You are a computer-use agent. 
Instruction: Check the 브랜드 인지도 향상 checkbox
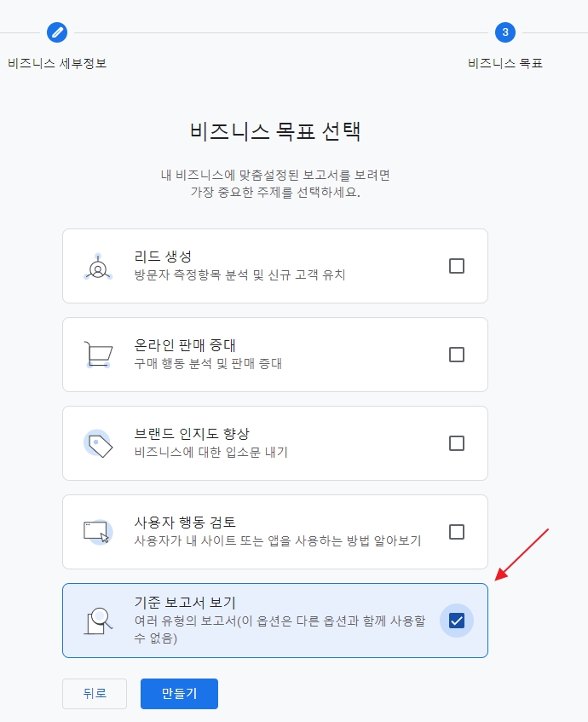pyautogui.click(x=457, y=442)
